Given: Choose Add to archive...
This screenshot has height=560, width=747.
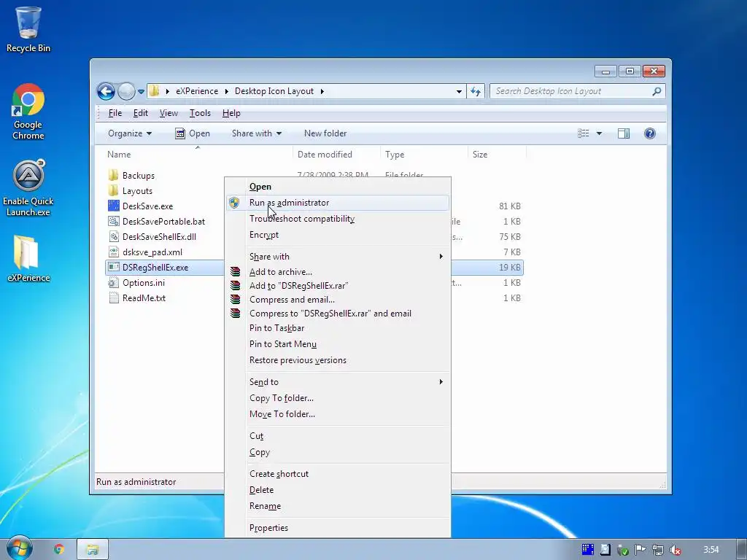Looking at the screenshot, I should pyautogui.click(x=338, y=272).
